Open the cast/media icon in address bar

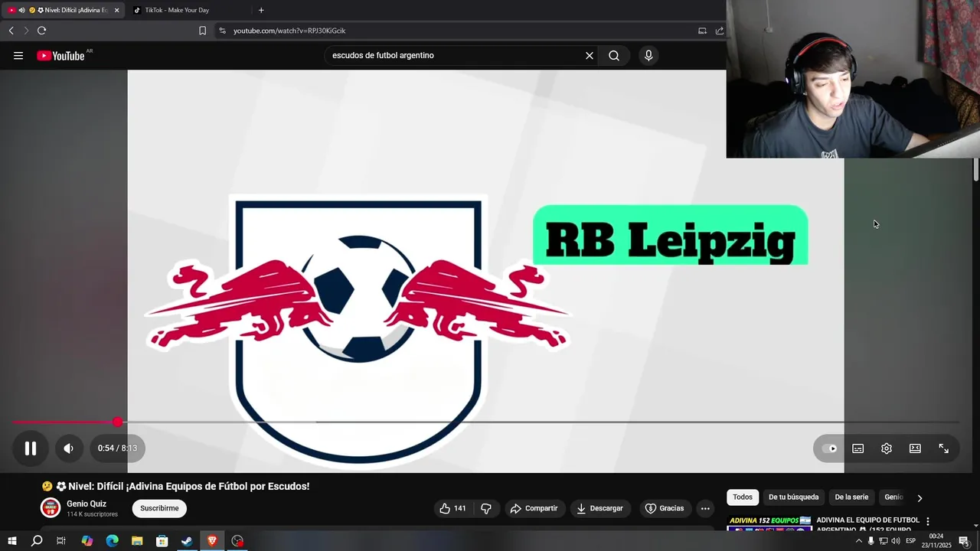pyautogui.click(x=702, y=31)
